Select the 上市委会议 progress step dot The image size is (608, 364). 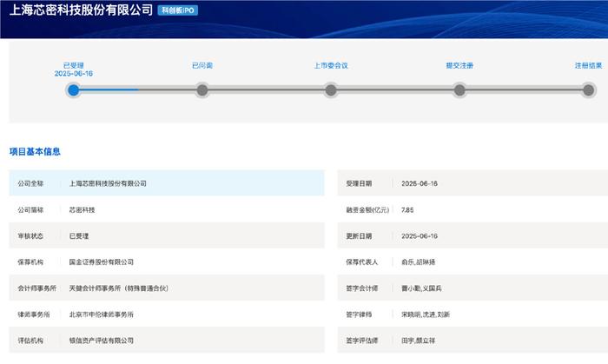click(331, 90)
